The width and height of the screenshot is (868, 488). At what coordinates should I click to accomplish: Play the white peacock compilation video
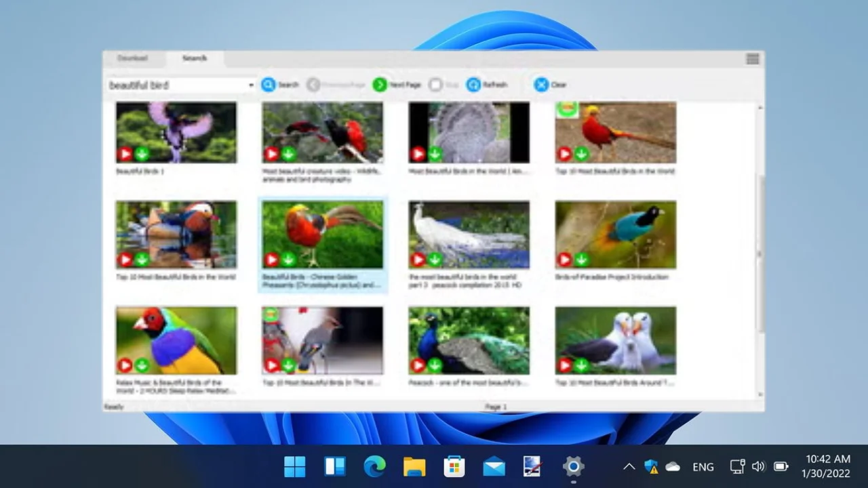coord(418,260)
